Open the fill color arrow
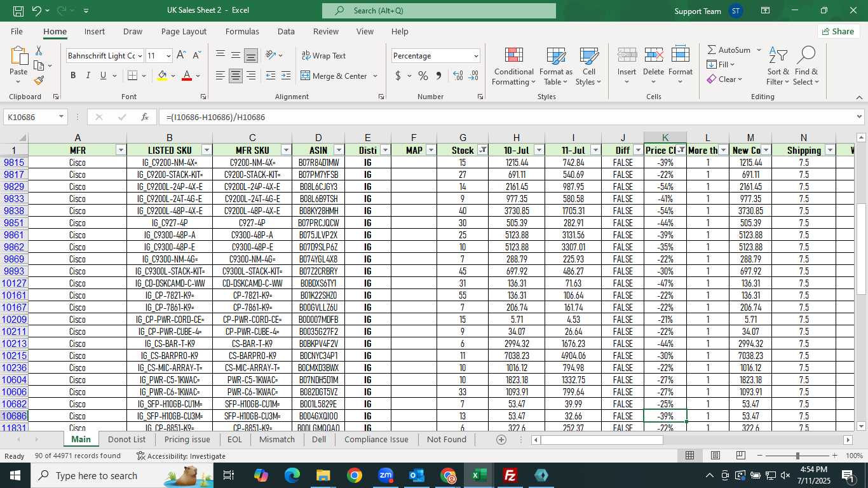Image resolution: width=868 pixels, height=488 pixels. (x=173, y=76)
